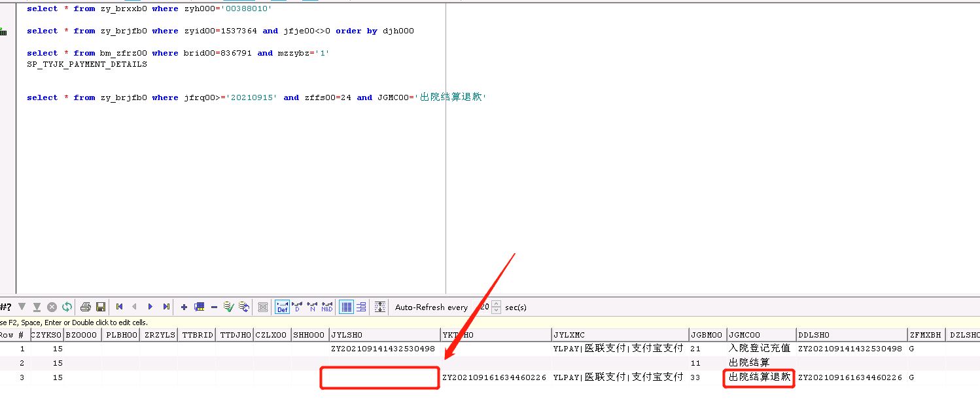Select the empty JYLSH0 cell in row 3
This screenshot has width=980, height=401.
click(385, 377)
